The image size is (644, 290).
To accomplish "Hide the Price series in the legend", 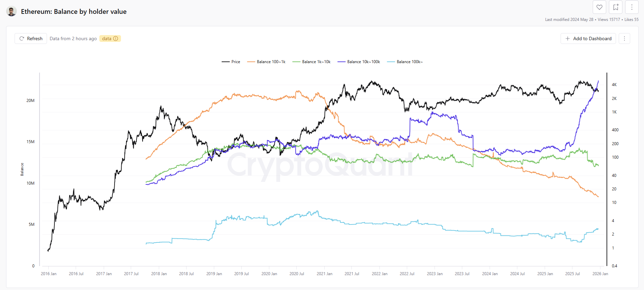I will point(231,61).
